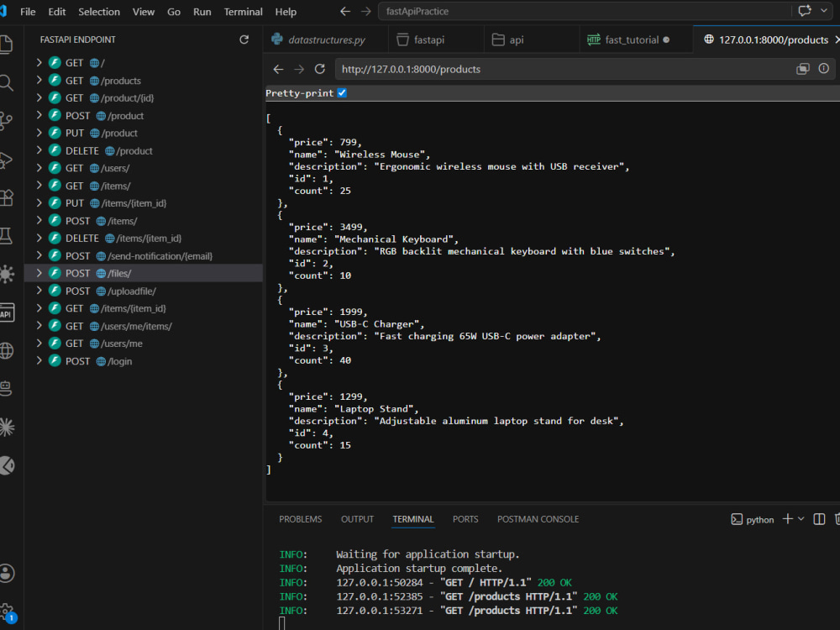Select the GET /users/ endpoint row
Viewport: 840px width, 630px height.
[x=144, y=168]
